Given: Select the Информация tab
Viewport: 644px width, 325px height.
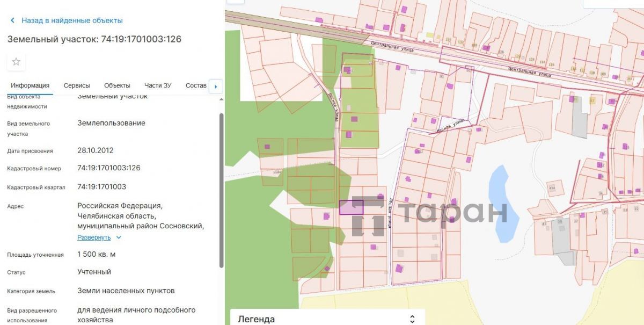Looking at the screenshot, I should click(x=30, y=85).
